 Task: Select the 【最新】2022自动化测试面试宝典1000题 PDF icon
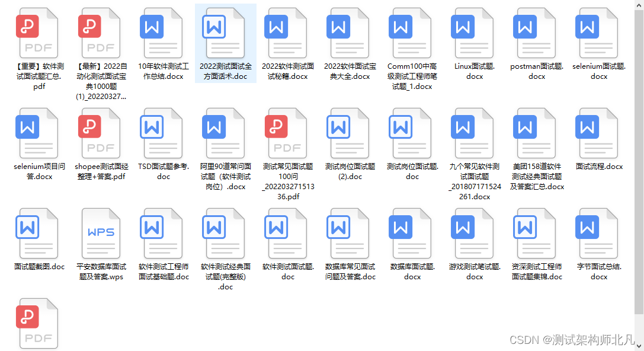point(100,33)
